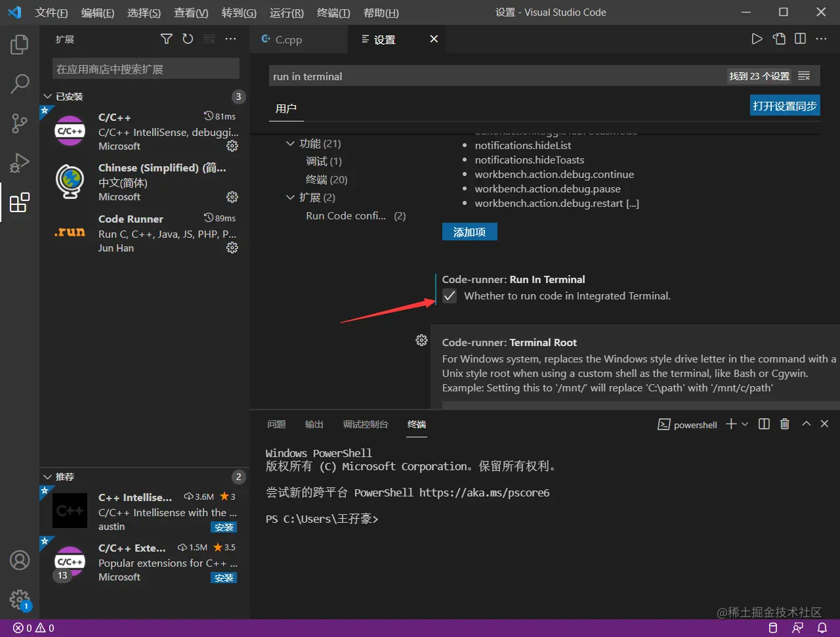The image size is (840, 637).
Task: Open the new terminal profile dropdown arrow
Action: 745,424
